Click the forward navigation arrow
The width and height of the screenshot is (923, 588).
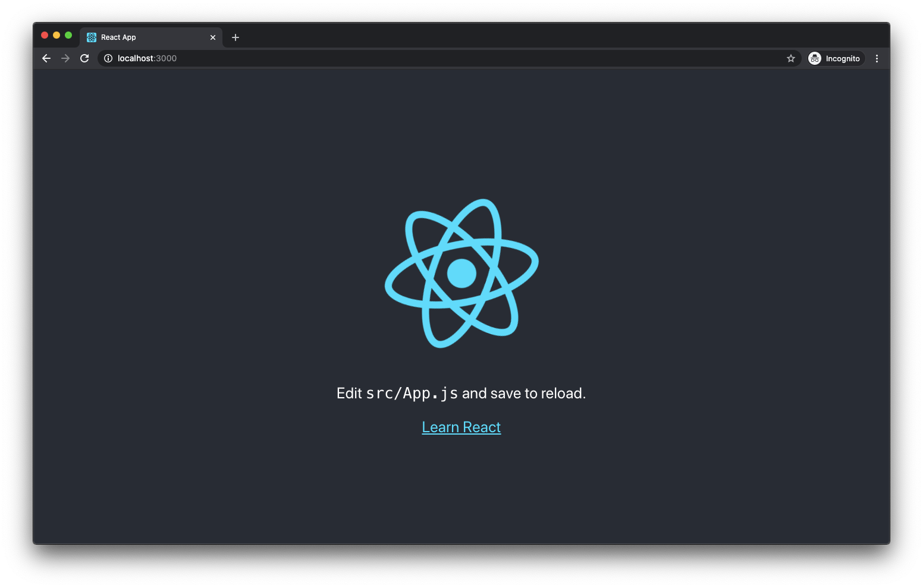65,58
